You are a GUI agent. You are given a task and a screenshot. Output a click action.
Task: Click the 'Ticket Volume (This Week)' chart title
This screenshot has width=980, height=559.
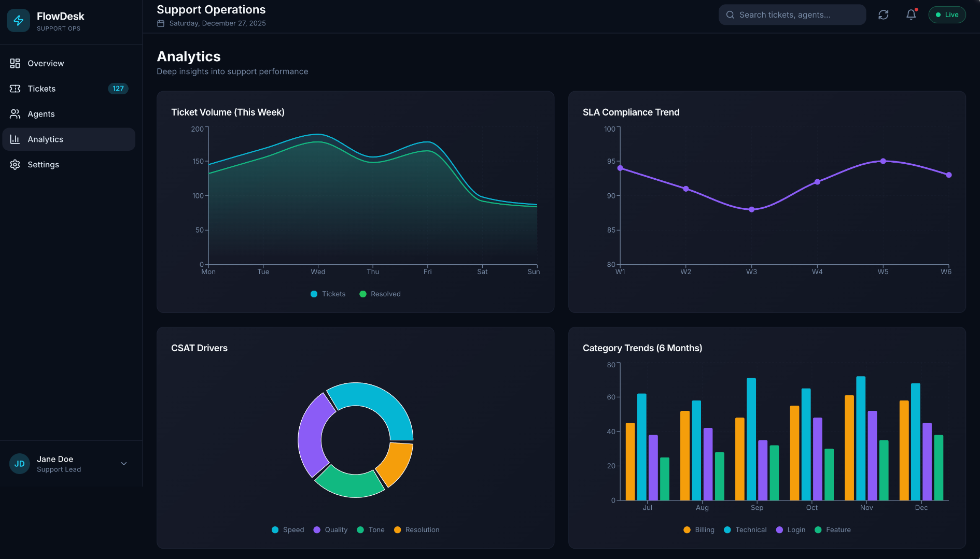228,112
